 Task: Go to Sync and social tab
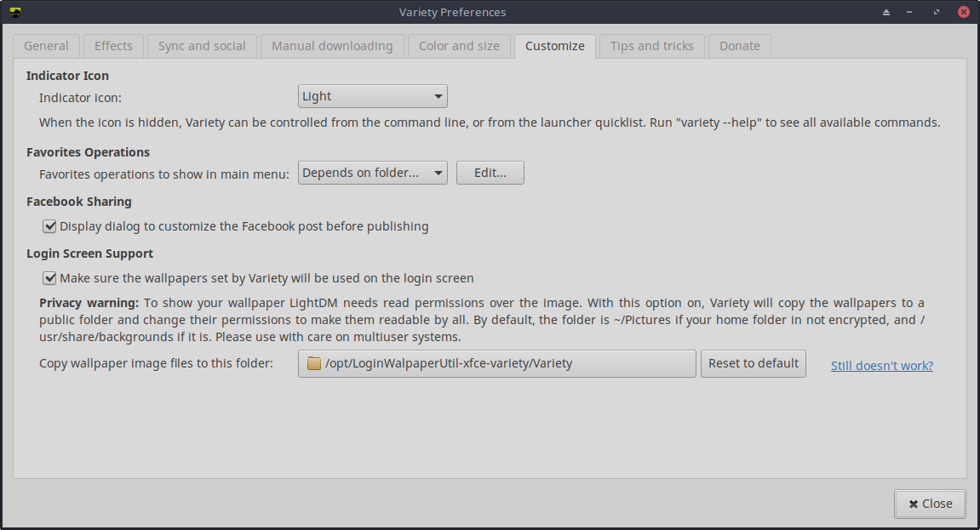click(x=202, y=46)
